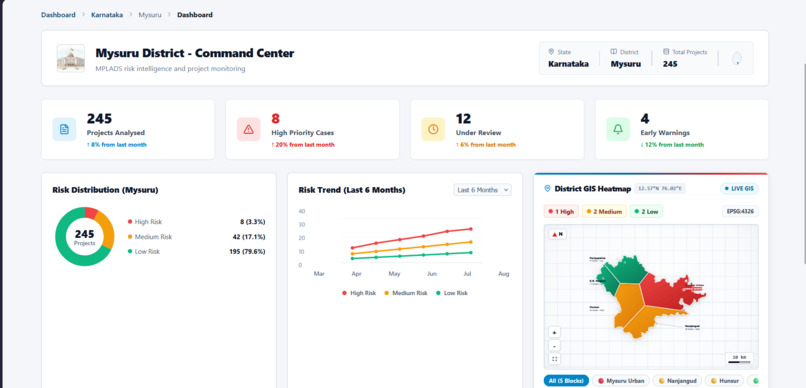806x388 pixels.
Task: Go to Karnataka in breadcrumb trail
Action: tap(107, 15)
